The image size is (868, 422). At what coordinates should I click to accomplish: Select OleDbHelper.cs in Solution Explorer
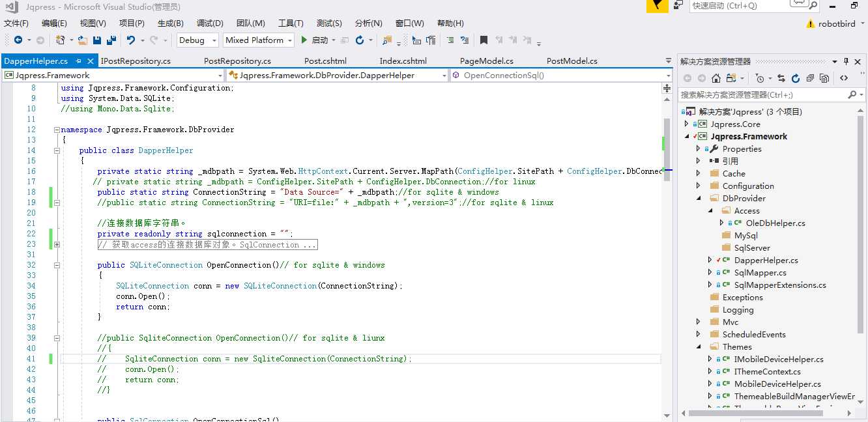tap(775, 223)
